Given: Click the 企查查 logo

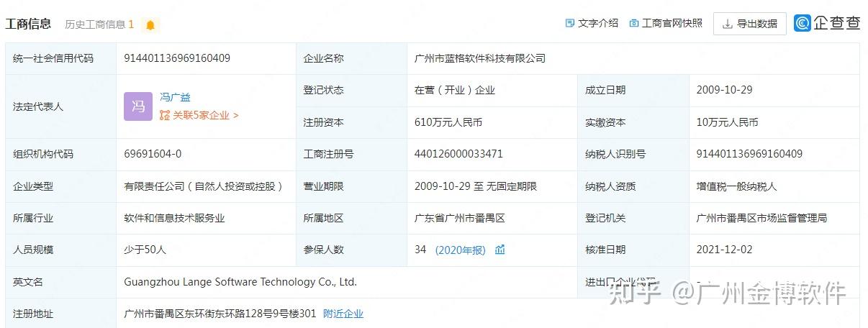Looking at the screenshot, I should click(x=828, y=23).
